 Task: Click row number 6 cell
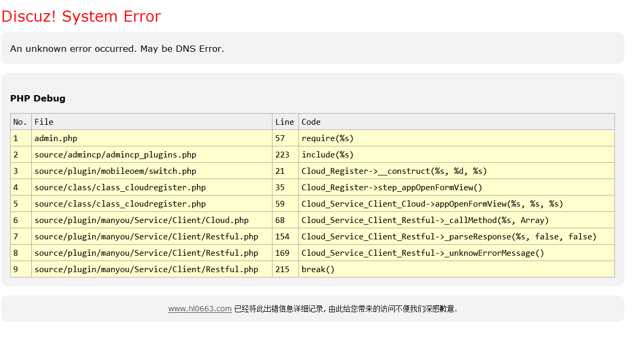coord(21,220)
